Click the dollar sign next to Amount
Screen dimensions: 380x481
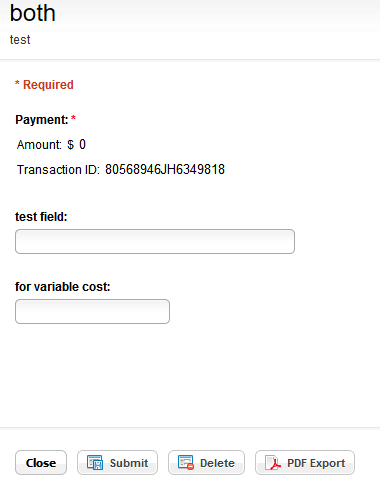pos(70,145)
